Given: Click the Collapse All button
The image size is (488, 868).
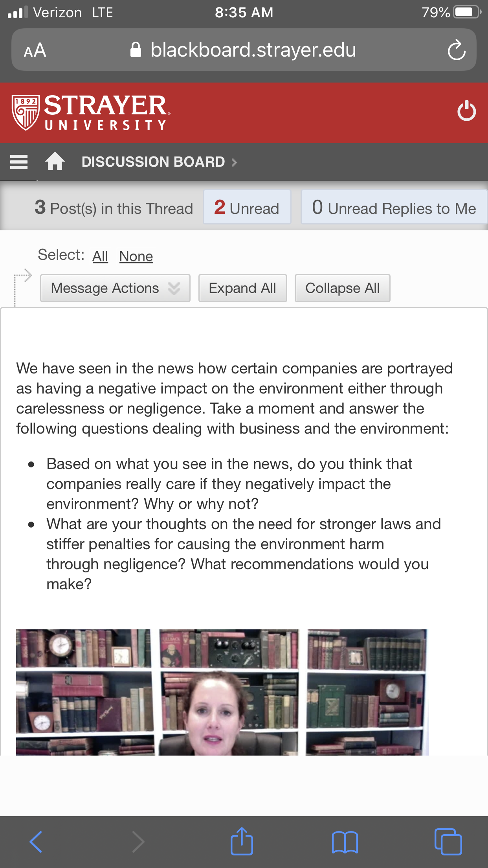Looking at the screenshot, I should coord(342,288).
